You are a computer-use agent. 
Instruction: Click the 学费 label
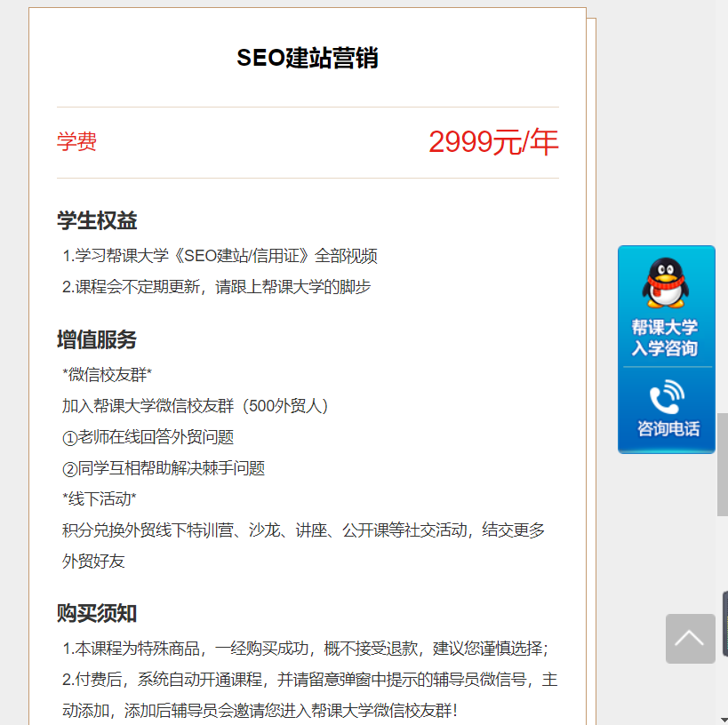coord(76,141)
